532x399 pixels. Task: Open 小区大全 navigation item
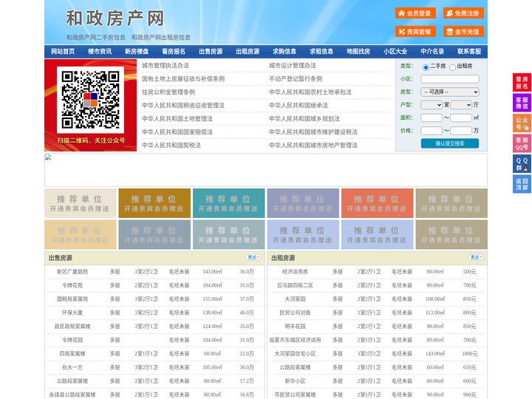[x=395, y=52]
